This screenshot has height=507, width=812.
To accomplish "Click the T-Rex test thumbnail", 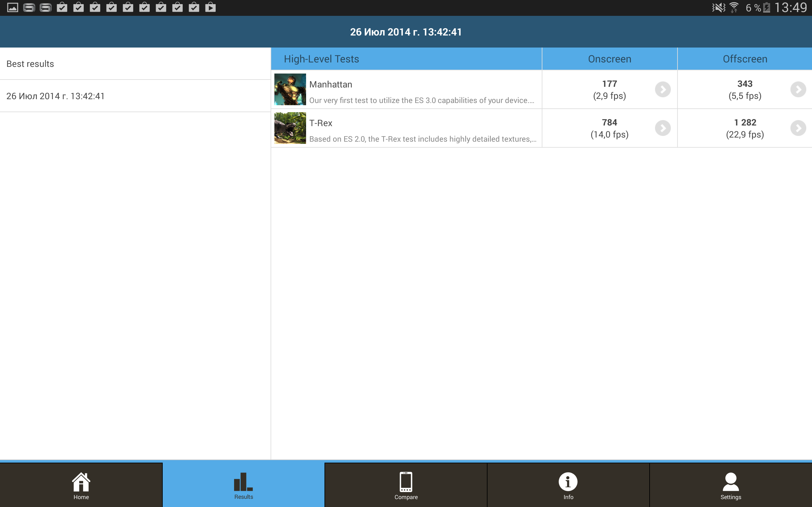I will point(290,128).
